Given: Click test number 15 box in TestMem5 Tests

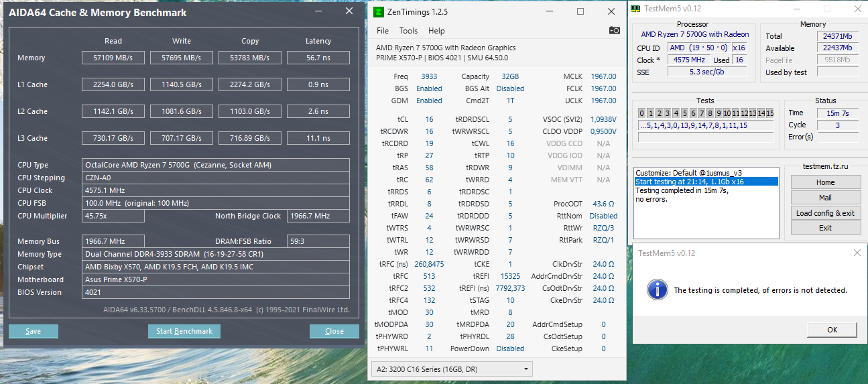Looking at the screenshot, I should pyautogui.click(x=770, y=113).
